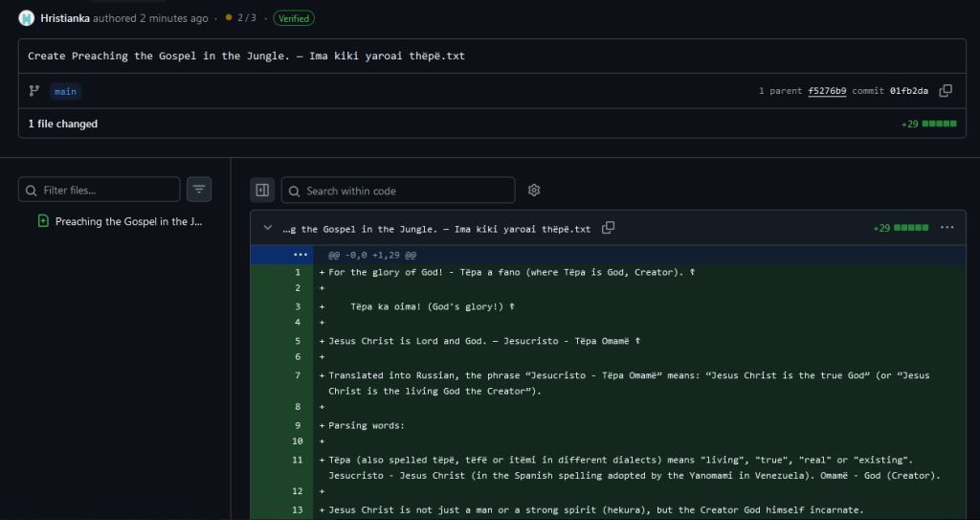
Task: Focus the Filter files input
Action: point(100,190)
